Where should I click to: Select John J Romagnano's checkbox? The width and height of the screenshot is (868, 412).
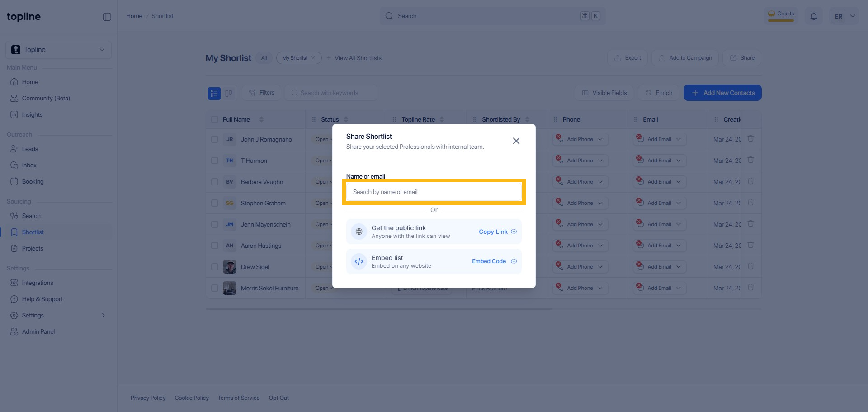coord(215,140)
